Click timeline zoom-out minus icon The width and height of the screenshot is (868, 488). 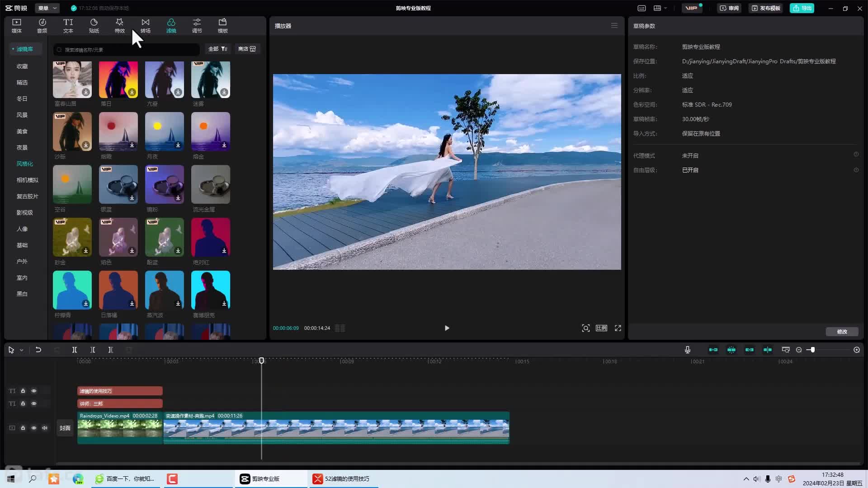point(799,350)
